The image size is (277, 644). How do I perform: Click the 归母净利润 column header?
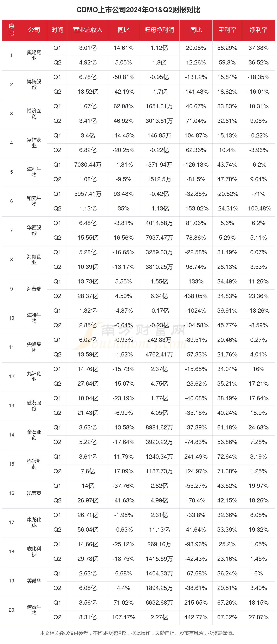[x=159, y=30]
